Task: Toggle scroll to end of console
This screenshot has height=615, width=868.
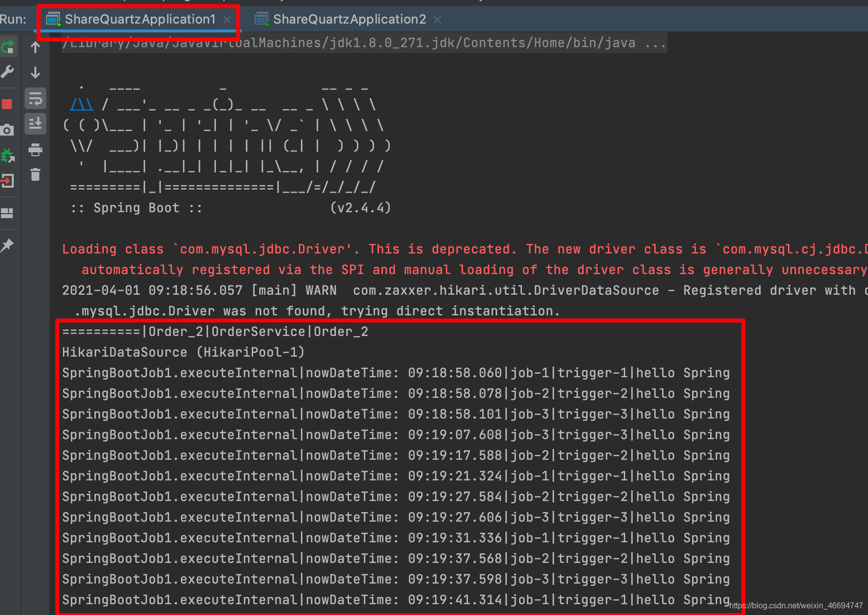Action: pyautogui.click(x=35, y=124)
